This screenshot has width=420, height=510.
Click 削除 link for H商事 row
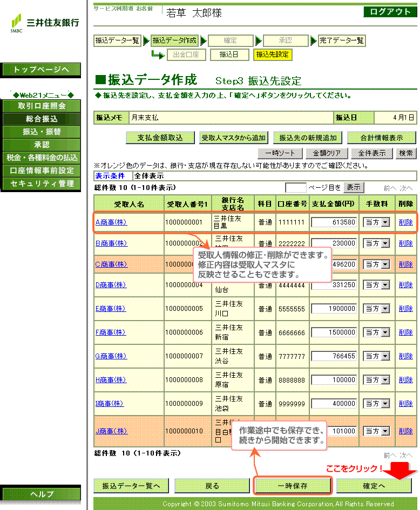tap(405, 380)
